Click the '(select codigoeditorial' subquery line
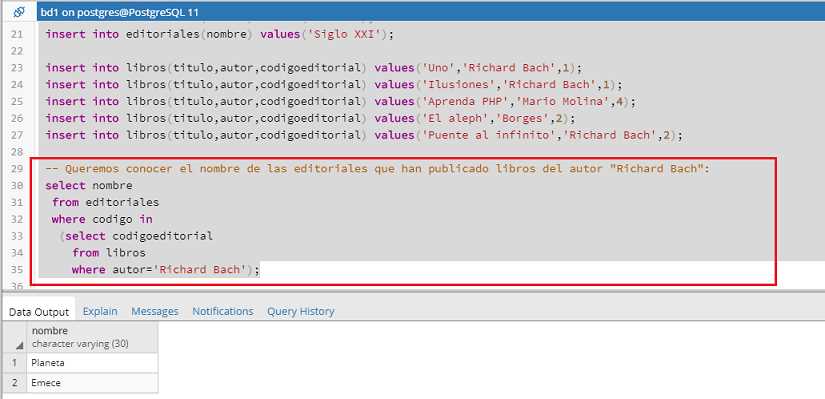 [136, 236]
